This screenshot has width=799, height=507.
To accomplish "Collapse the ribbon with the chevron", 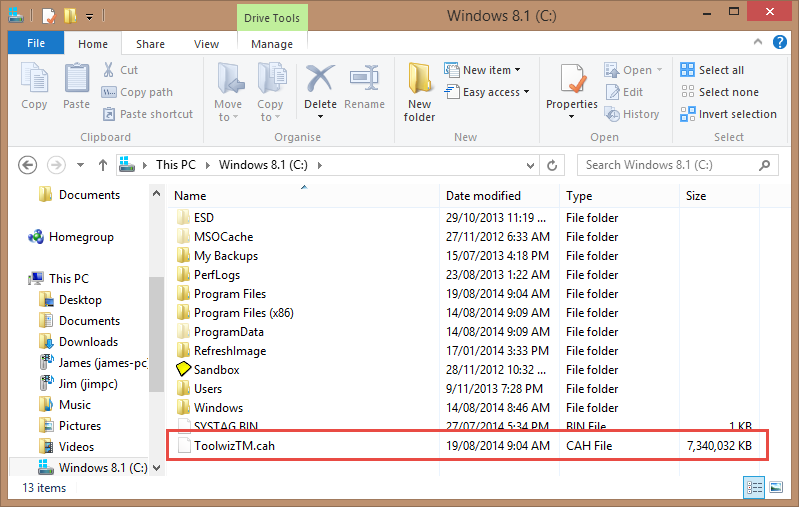I will pos(758,42).
